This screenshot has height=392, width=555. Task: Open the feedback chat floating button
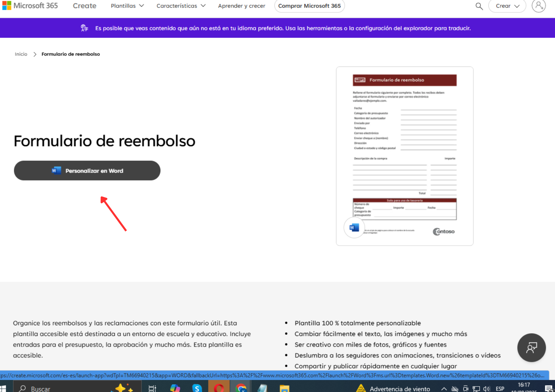click(x=531, y=347)
